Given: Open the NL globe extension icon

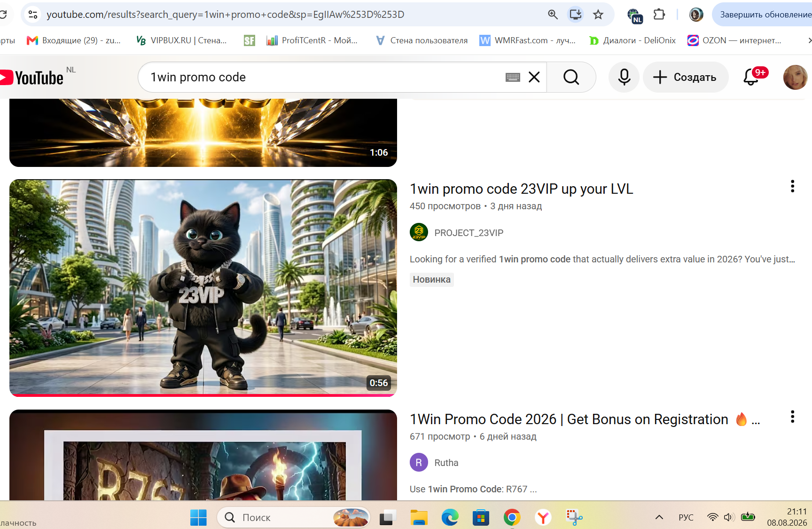Looking at the screenshot, I should (x=634, y=15).
